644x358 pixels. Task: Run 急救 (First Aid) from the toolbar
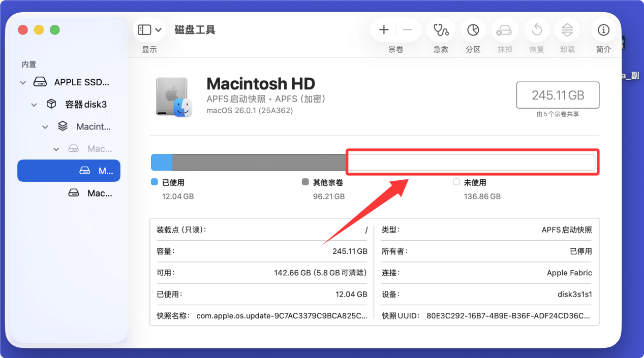click(x=441, y=29)
